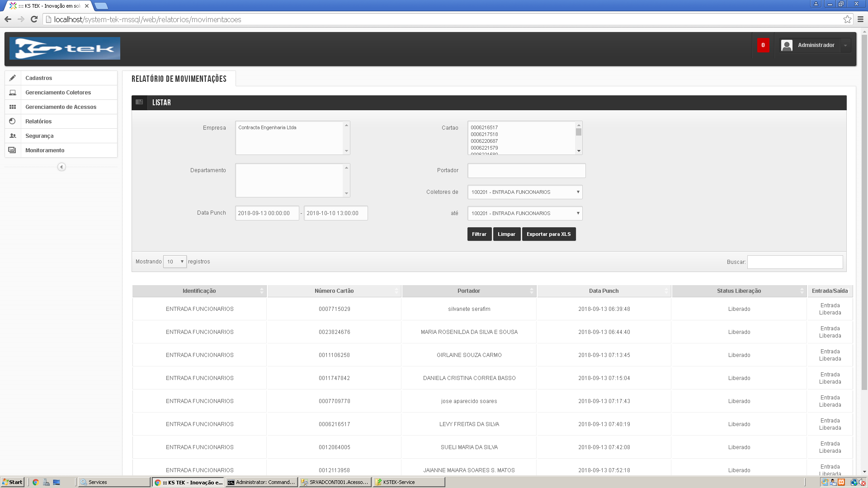Click the Filtrar button
Image resolution: width=868 pixels, height=488 pixels.
pos(479,234)
